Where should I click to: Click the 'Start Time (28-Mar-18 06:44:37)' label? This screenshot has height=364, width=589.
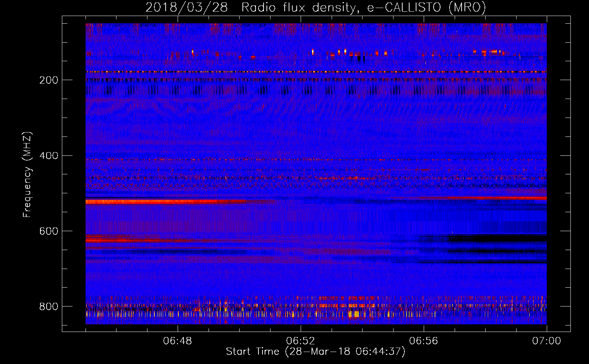pos(316,352)
